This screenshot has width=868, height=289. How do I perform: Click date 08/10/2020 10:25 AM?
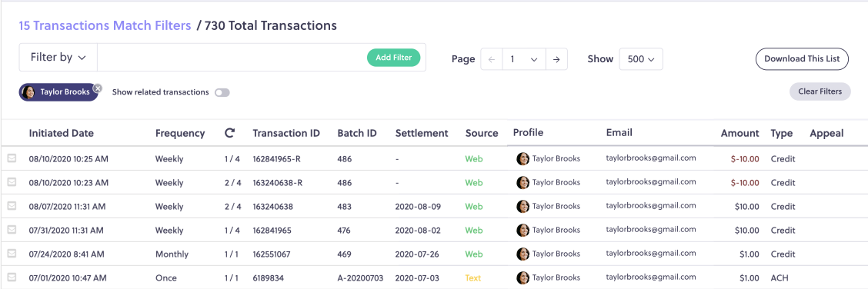(68, 159)
